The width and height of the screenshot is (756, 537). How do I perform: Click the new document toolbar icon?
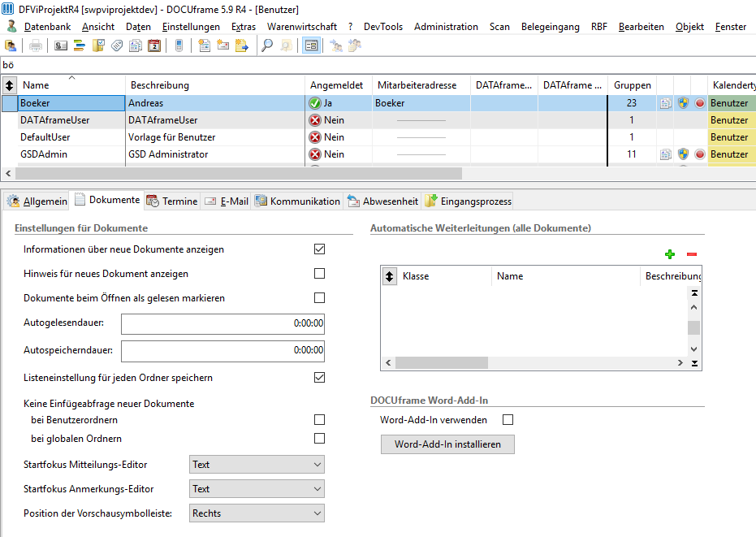tap(204, 45)
